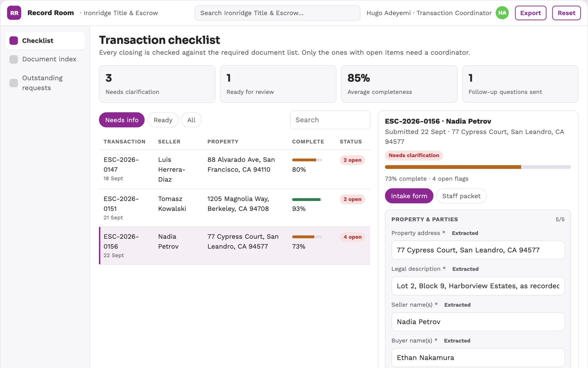Open Outstanding requests in the sidebar

[45, 83]
